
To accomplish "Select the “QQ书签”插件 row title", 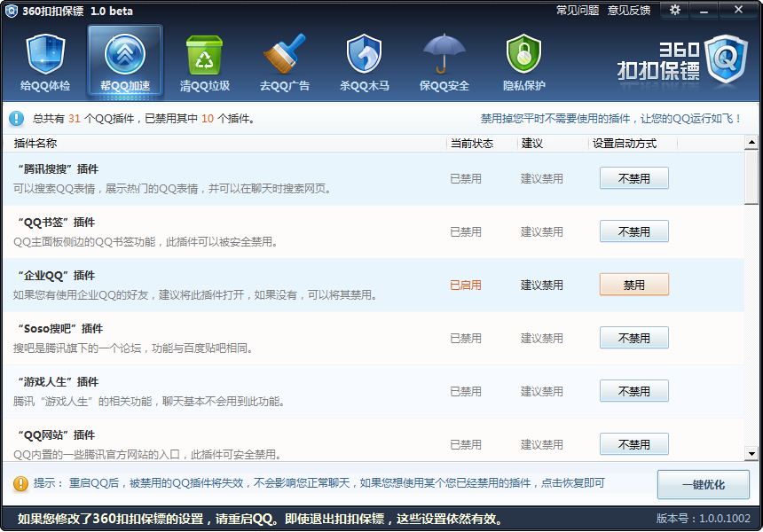I will pos(57,223).
